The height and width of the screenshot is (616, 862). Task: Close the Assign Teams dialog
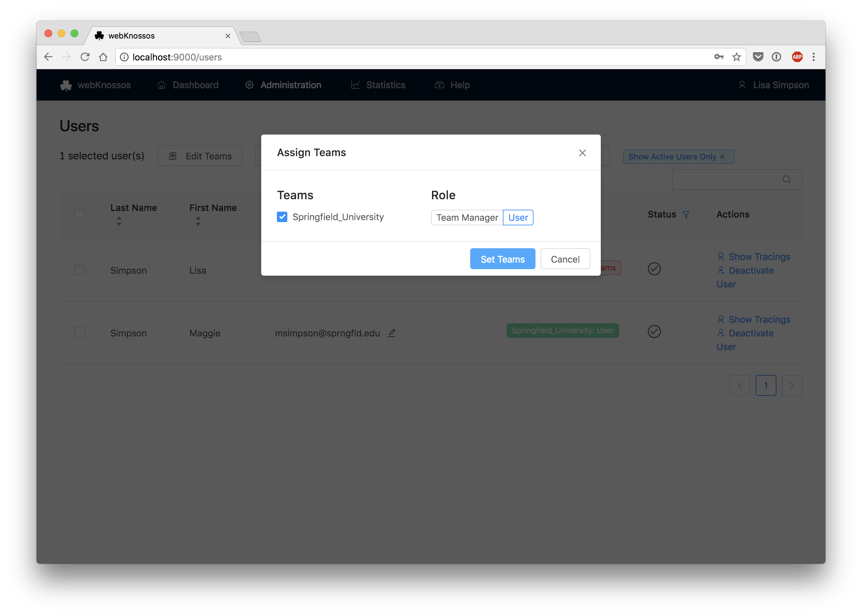(x=582, y=153)
